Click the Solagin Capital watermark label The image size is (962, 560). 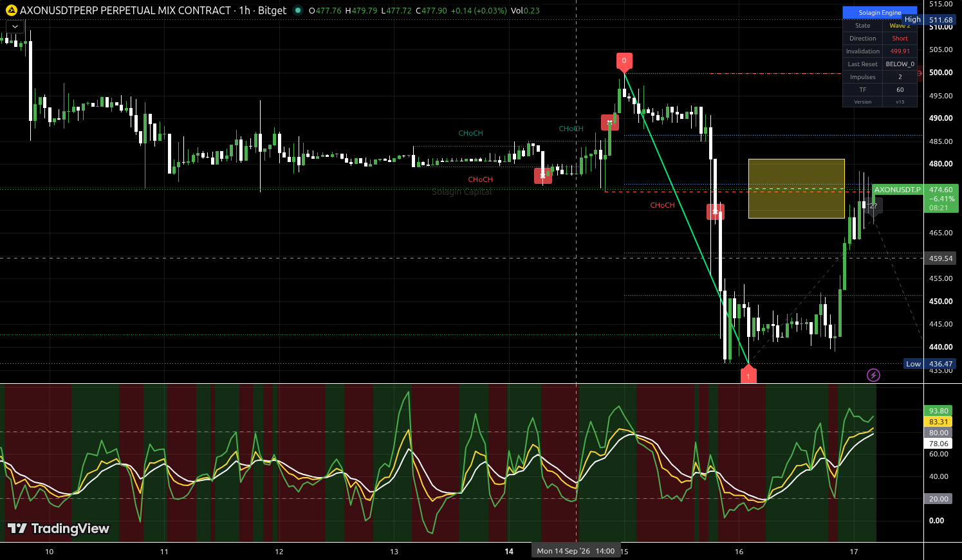462,192
